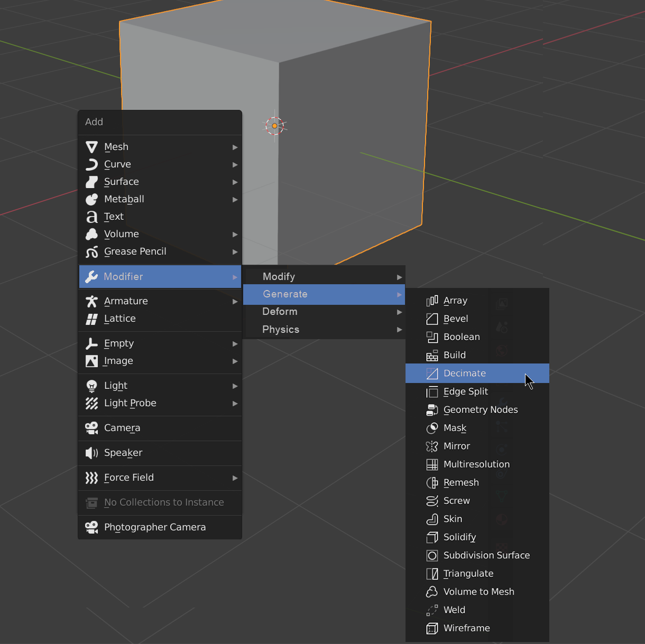The image size is (645, 644).
Task: Click the Camera icon in Add menu
Action: click(x=91, y=428)
